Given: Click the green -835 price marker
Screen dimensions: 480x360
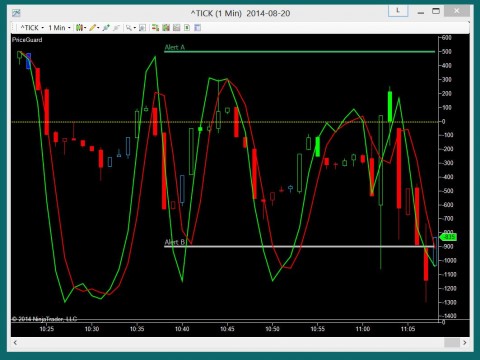Looking at the screenshot, I should click(x=449, y=237).
